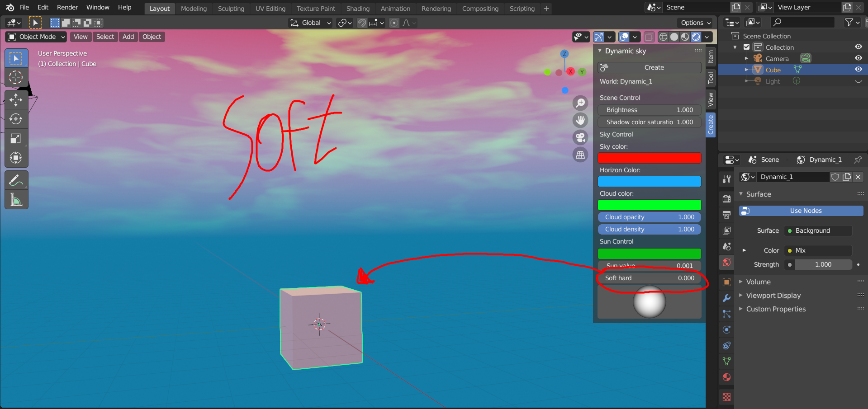Add a new workspace with plus button
This screenshot has width=868, height=409.
tap(546, 9)
